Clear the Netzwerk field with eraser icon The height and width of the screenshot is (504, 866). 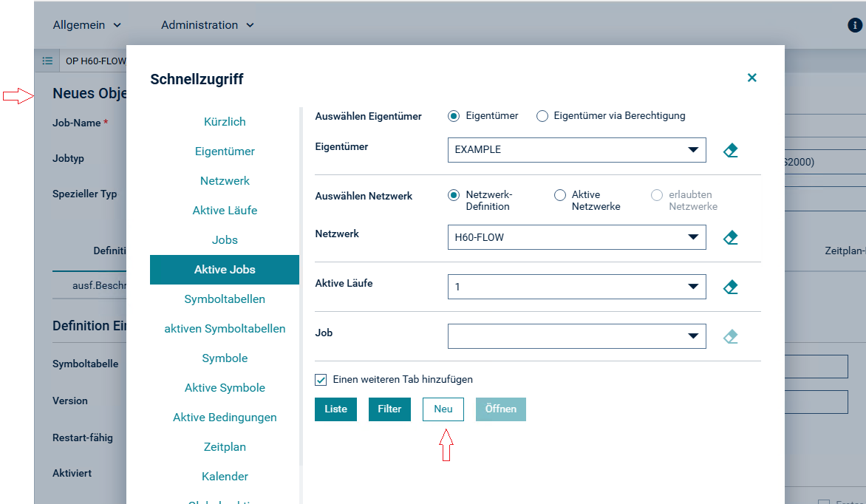tap(730, 238)
